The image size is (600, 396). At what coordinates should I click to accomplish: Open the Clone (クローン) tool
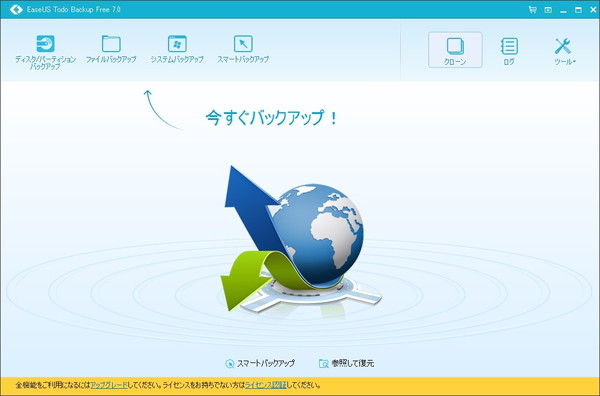pos(455,50)
